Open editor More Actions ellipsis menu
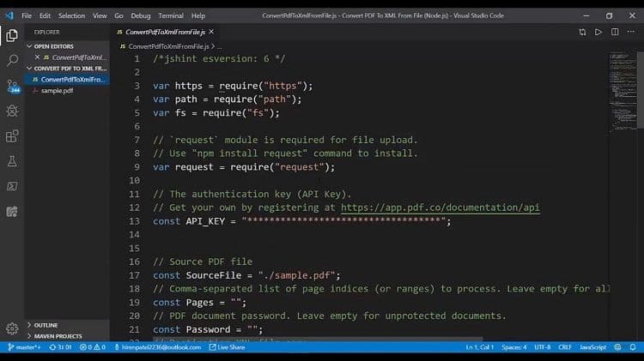 [633, 32]
